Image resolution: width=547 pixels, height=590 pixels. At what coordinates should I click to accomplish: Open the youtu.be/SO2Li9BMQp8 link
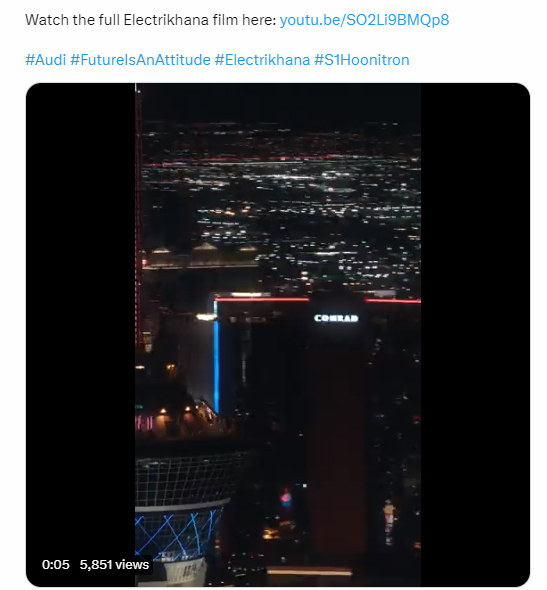(364, 20)
